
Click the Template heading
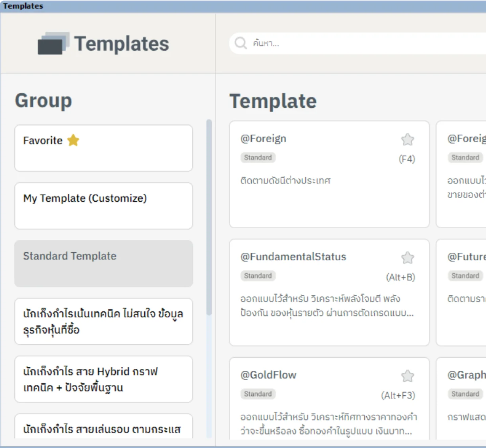pos(273,101)
